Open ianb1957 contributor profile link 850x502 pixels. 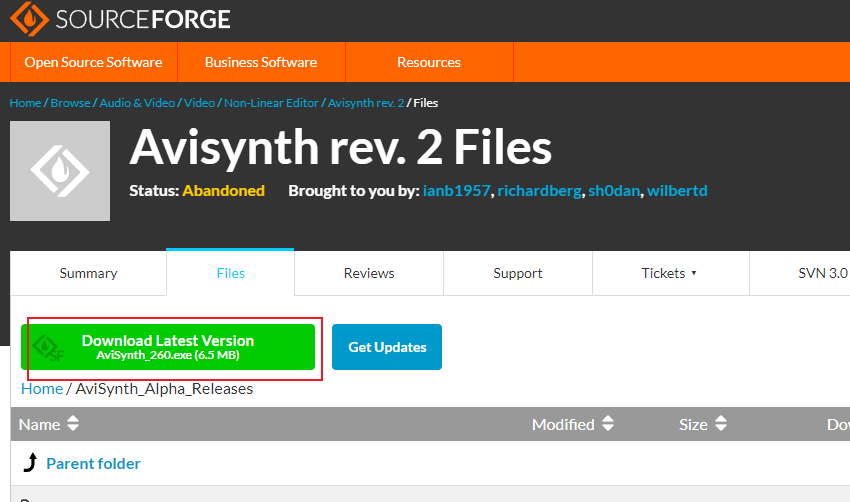pyautogui.click(x=457, y=190)
